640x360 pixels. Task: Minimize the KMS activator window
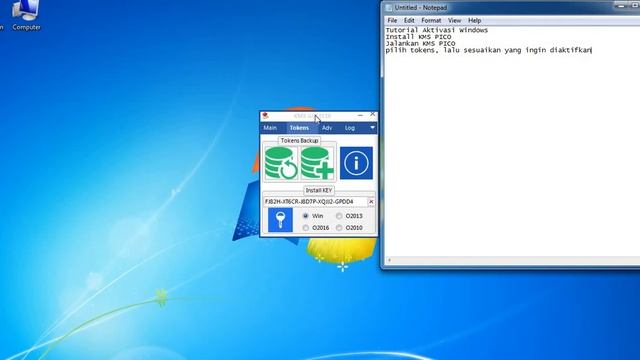360,116
